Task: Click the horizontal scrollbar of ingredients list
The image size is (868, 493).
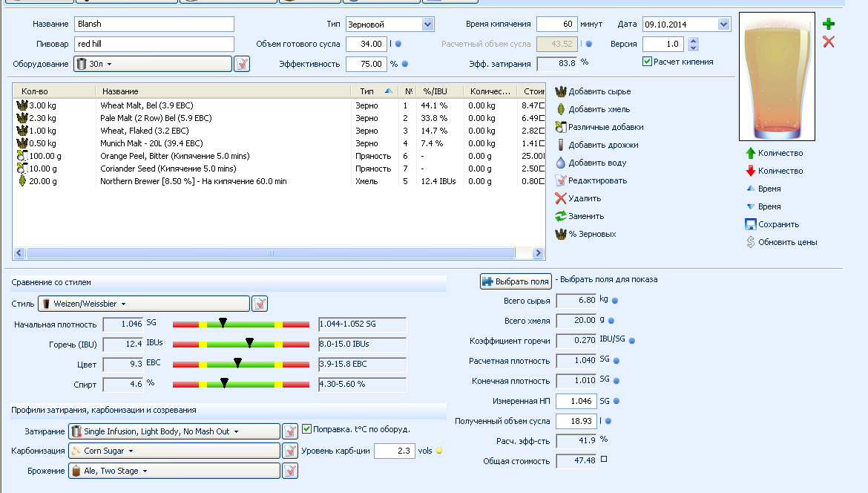Action: (271, 253)
